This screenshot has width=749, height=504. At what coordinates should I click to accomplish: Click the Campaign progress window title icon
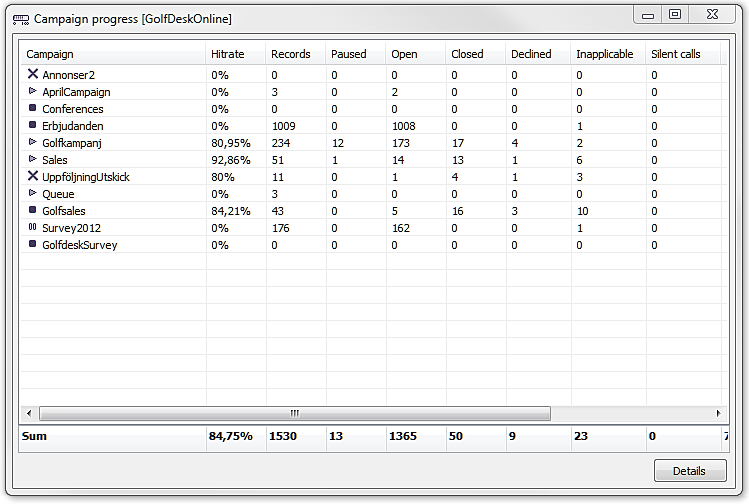click(21, 20)
